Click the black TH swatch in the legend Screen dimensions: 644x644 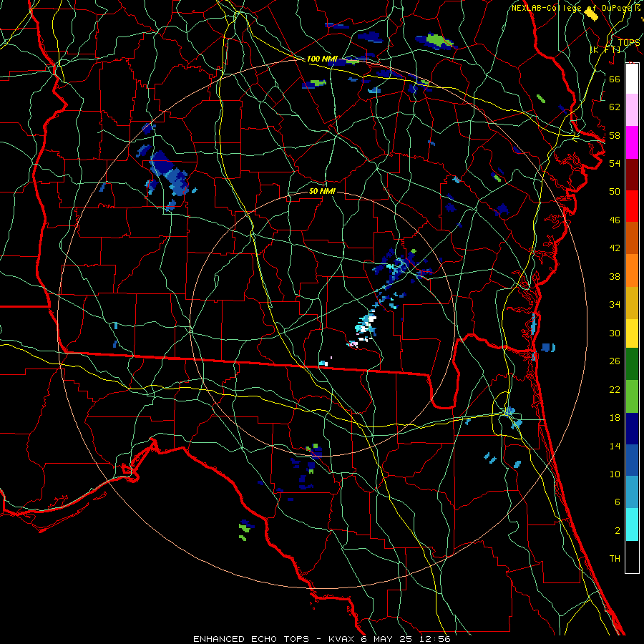coord(632,557)
